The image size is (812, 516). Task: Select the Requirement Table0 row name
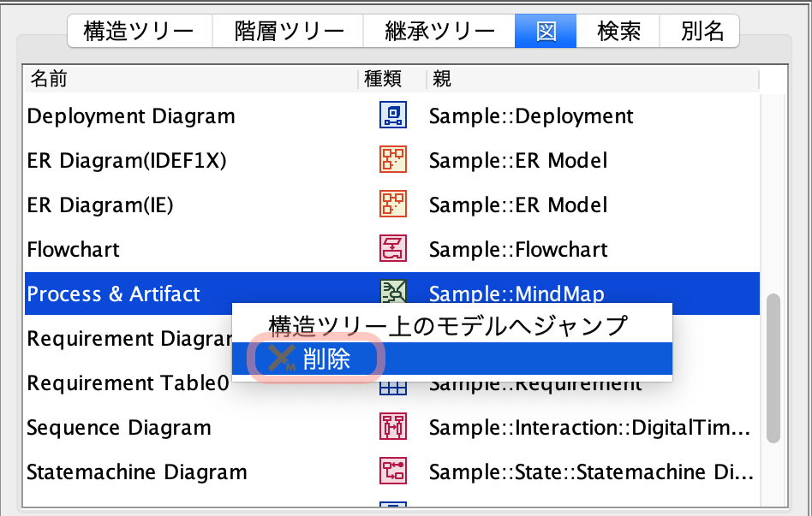[128, 383]
